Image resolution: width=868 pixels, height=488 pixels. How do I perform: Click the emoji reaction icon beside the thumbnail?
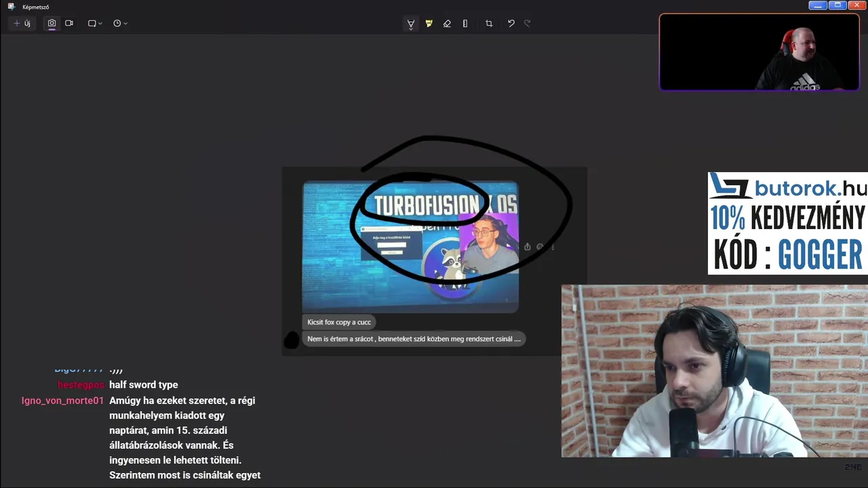(x=540, y=247)
